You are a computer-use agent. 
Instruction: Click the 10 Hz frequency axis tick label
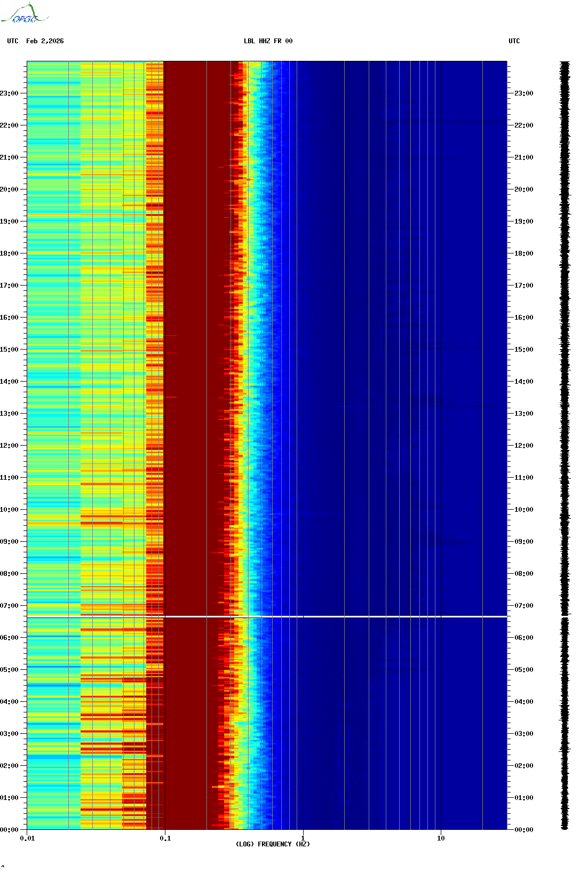(x=441, y=838)
